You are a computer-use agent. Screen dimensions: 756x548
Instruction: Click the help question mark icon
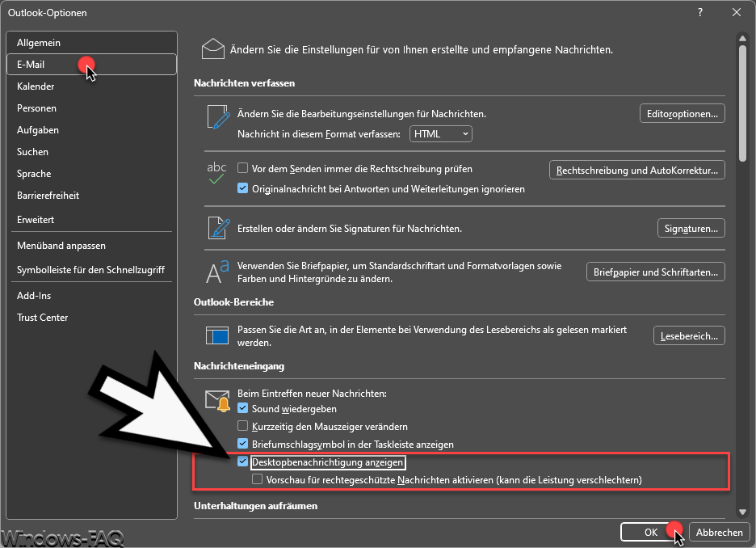coord(700,13)
